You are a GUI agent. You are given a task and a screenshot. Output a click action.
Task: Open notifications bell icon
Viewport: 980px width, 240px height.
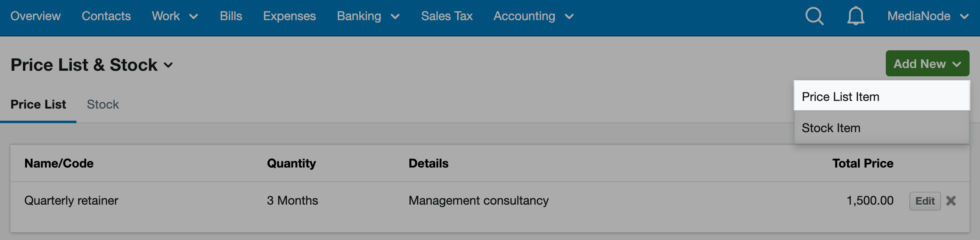point(856,16)
